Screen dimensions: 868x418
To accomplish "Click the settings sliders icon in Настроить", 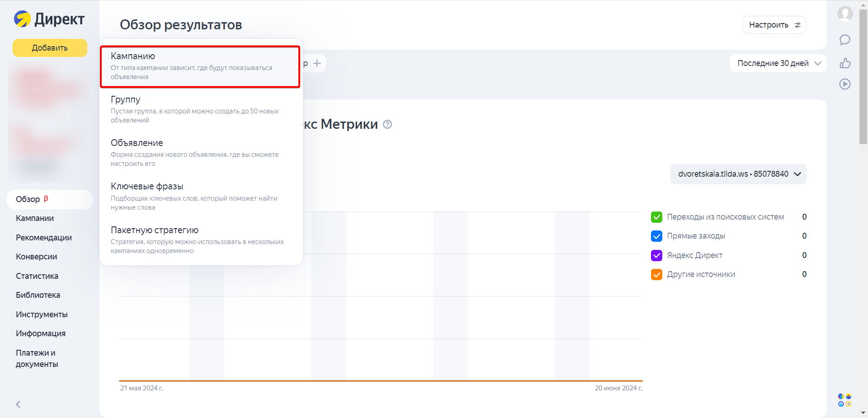I will 798,25.
